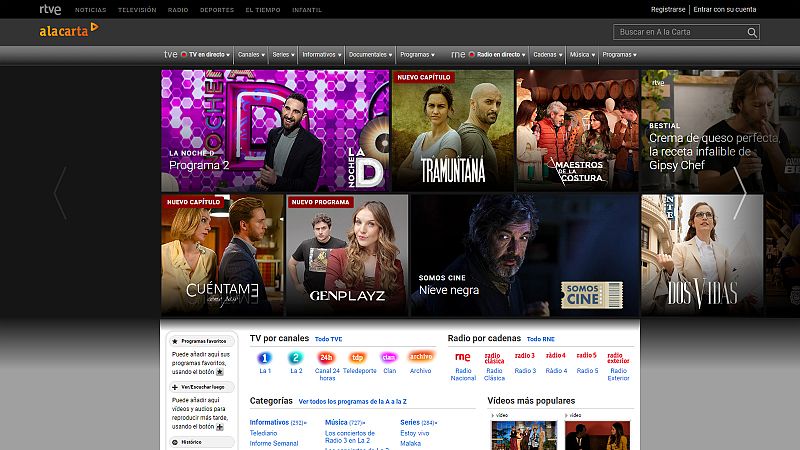Open Deportes in top menu

217,10
